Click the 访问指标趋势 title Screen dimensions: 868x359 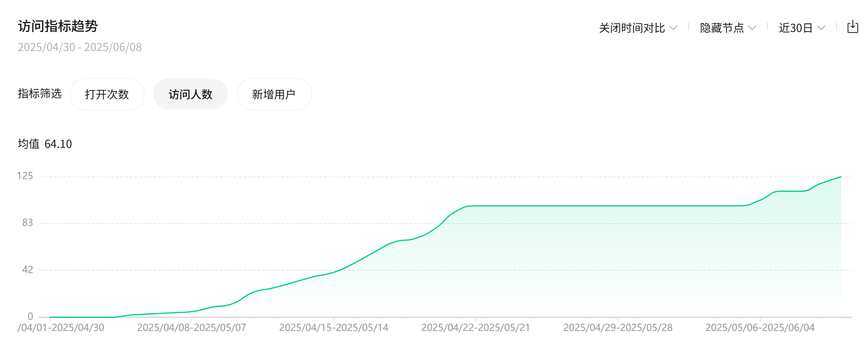pos(58,26)
